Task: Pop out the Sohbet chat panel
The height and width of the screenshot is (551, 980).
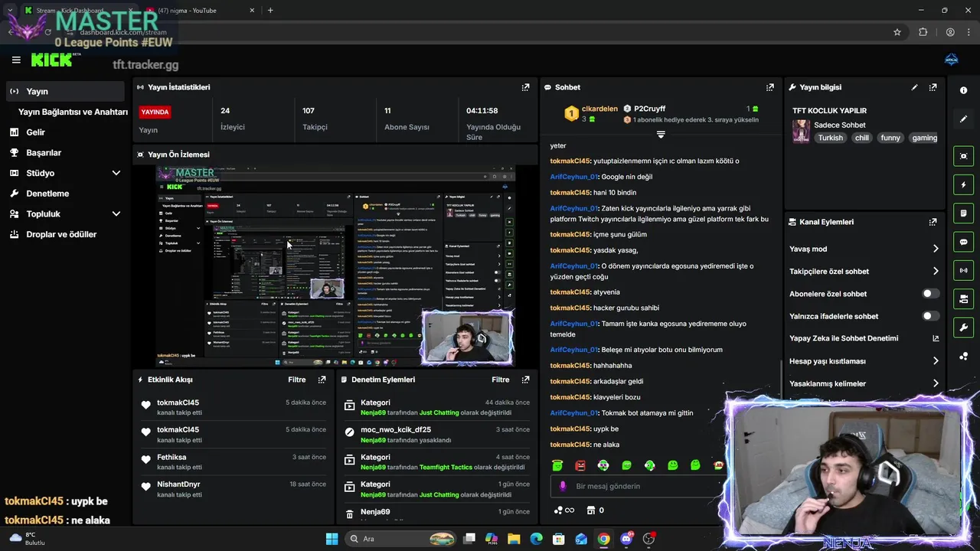Action: (x=769, y=87)
